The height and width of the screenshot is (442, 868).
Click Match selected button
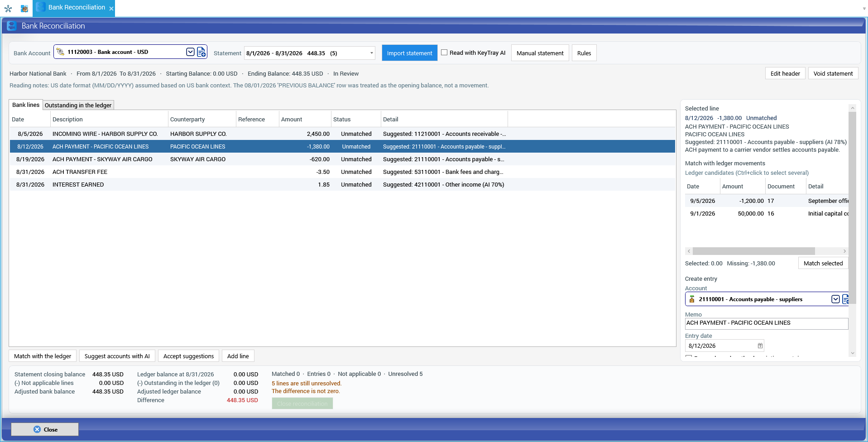click(823, 263)
